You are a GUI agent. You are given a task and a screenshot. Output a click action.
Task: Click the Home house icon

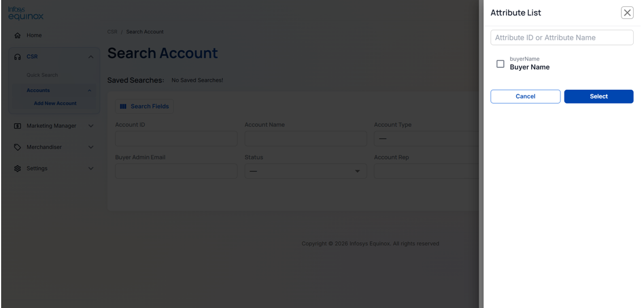(17, 35)
